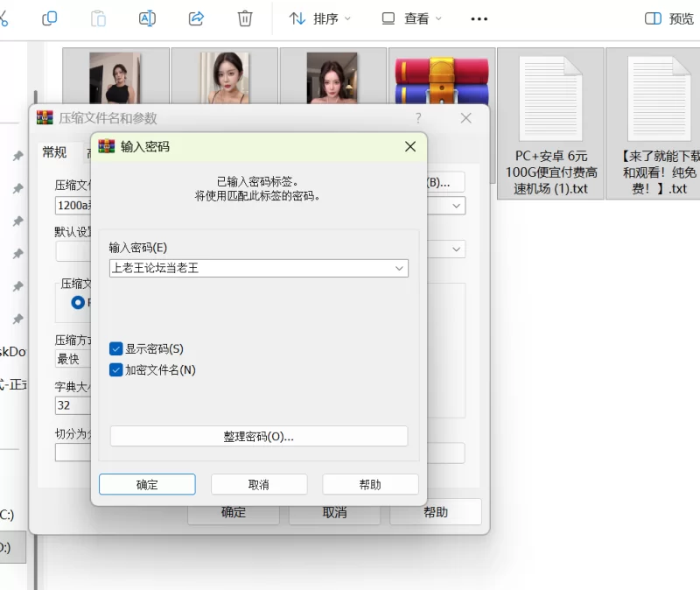This screenshot has height=590, width=700.
Task: Click the Rename icon in toolbar
Action: [x=147, y=18]
